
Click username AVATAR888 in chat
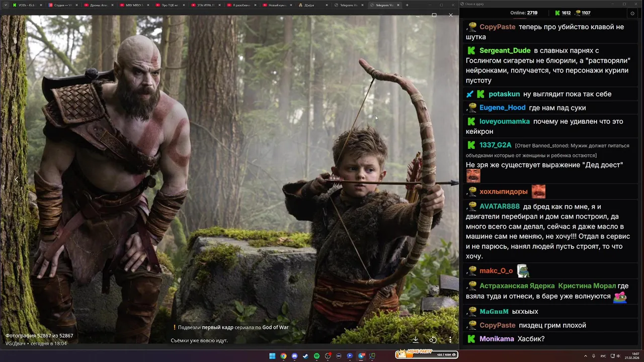tap(499, 206)
